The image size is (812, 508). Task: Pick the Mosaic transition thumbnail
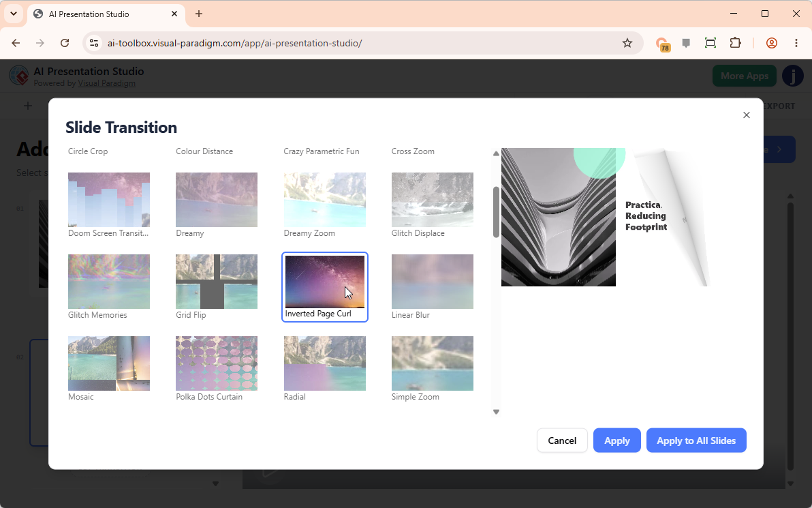pyautogui.click(x=109, y=363)
